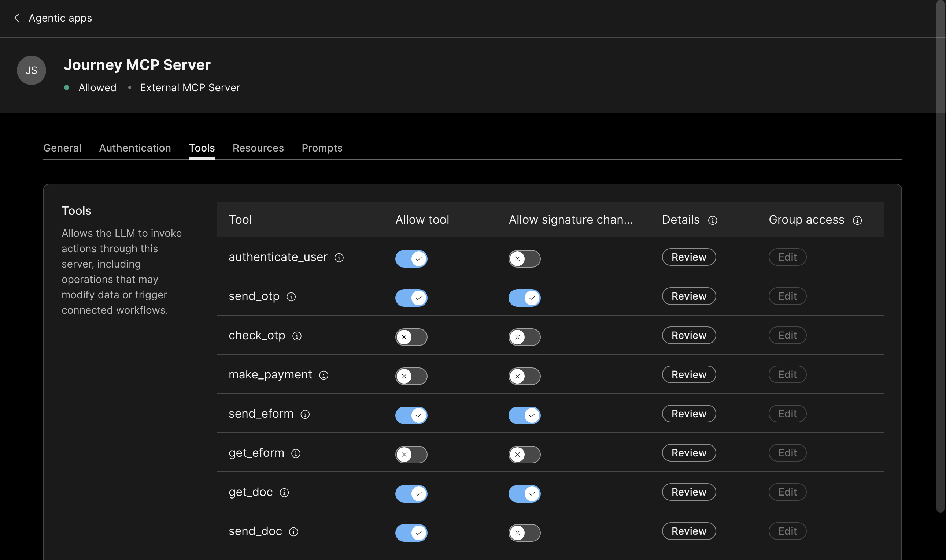Review details for make_payment
Screen dimensions: 946x560
(688, 374)
